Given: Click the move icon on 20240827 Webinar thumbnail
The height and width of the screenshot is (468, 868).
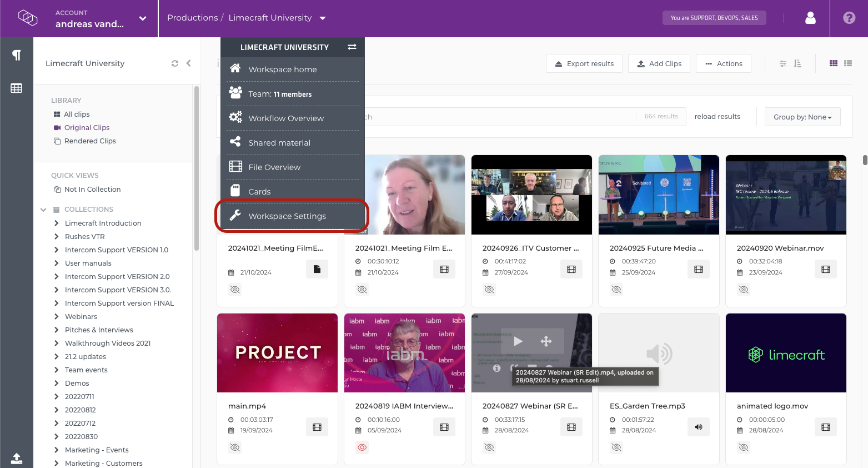Looking at the screenshot, I should pyautogui.click(x=546, y=341).
